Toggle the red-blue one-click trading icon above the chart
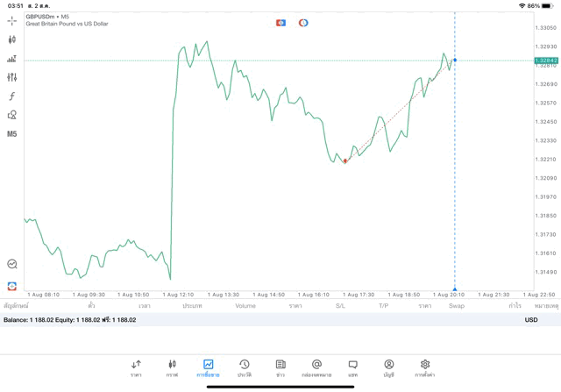This screenshot has height=392, width=561. click(x=280, y=22)
